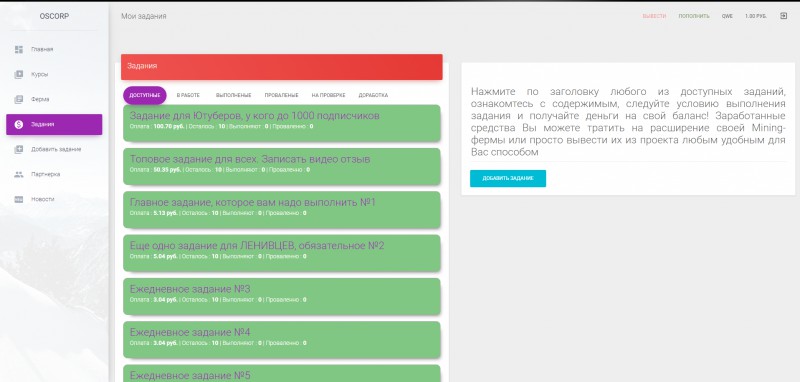Image resolution: width=800 pixels, height=382 pixels.
Task: Switch to the На проверке tab
Action: [328, 95]
